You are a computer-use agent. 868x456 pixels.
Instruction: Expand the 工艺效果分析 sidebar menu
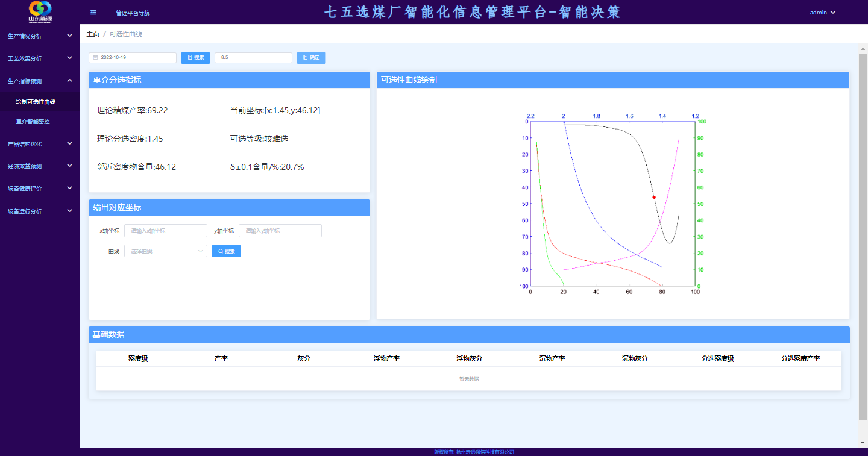[x=40, y=58]
